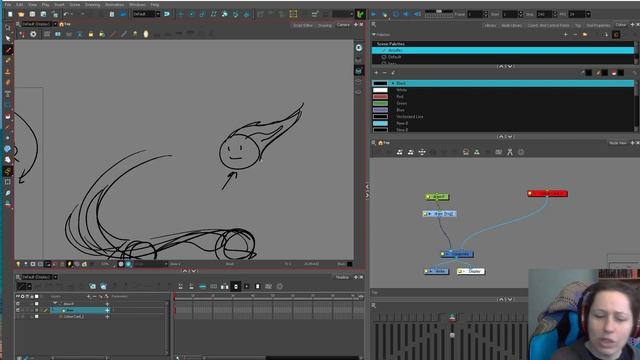Click the circular icon in Timeline toolbar
The height and width of the screenshot is (360, 640).
point(280,286)
